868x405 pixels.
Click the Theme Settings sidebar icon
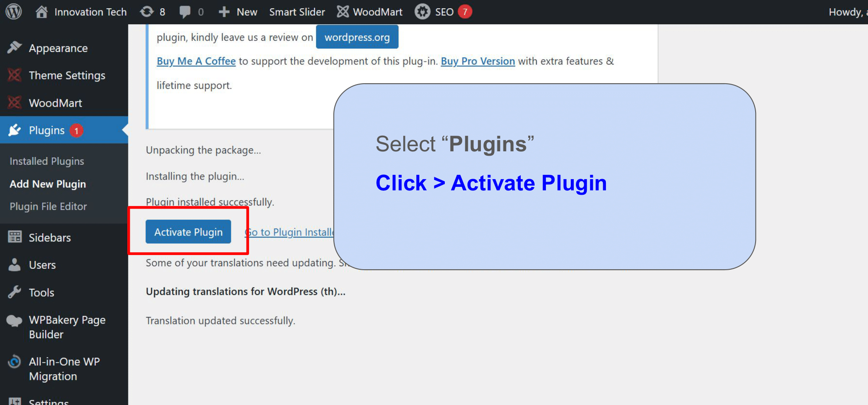14,75
